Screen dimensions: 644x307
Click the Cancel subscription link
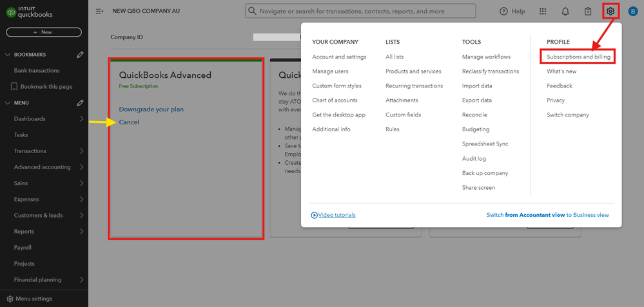pyautogui.click(x=129, y=122)
